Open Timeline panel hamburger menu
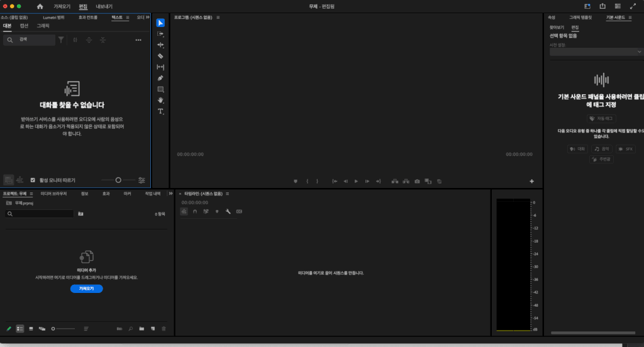This screenshot has height=347, width=644. (227, 194)
